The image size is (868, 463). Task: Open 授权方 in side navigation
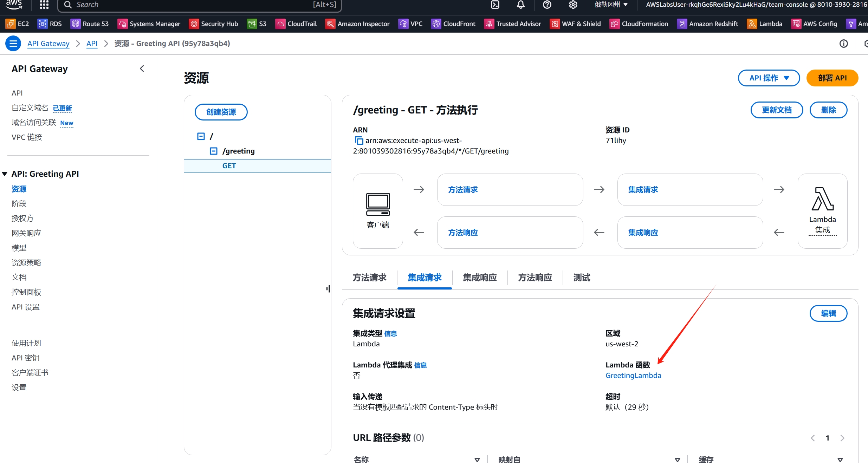[x=22, y=219]
